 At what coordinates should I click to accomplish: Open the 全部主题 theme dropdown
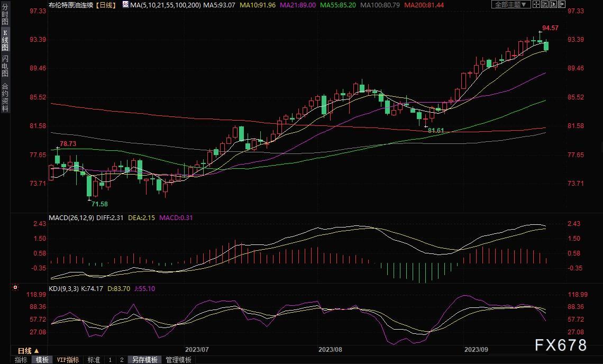pyautogui.click(x=511, y=4)
